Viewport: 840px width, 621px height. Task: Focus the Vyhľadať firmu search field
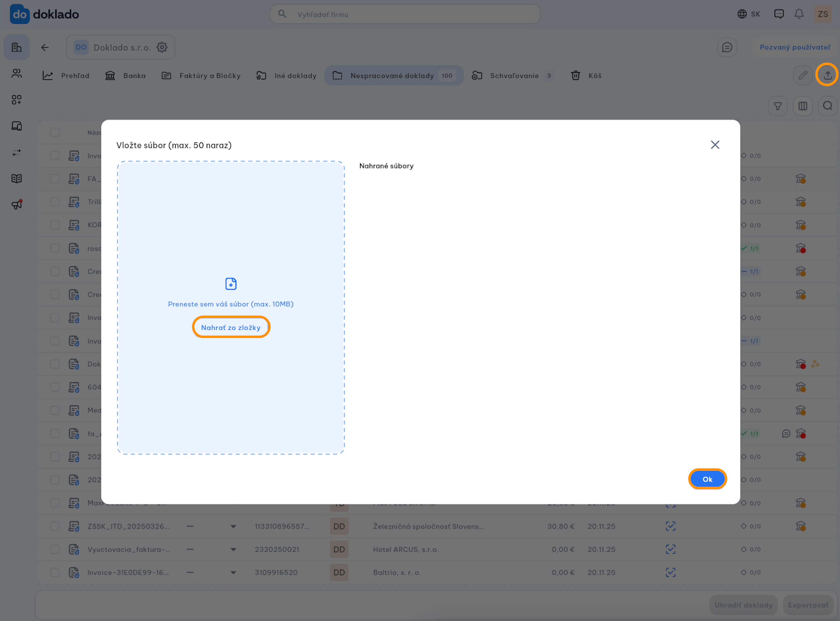(405, 14)
